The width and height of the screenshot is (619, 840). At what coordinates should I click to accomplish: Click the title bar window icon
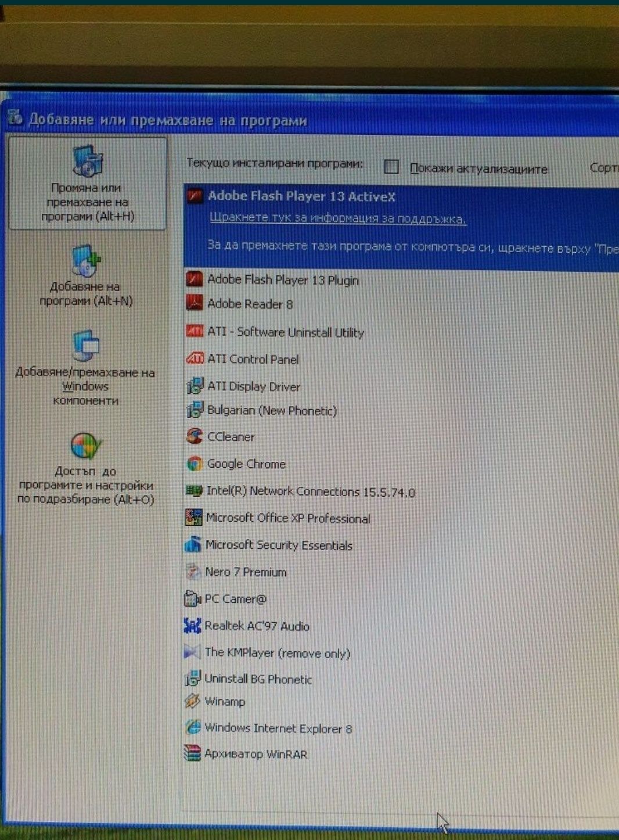click(x=15, y=118)
